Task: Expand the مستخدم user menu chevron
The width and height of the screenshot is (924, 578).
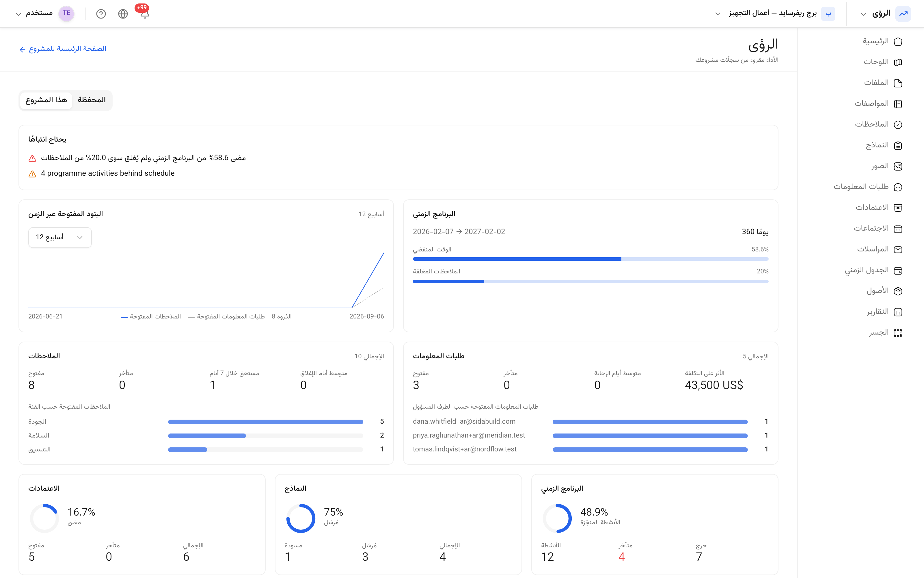Action: 18,14
